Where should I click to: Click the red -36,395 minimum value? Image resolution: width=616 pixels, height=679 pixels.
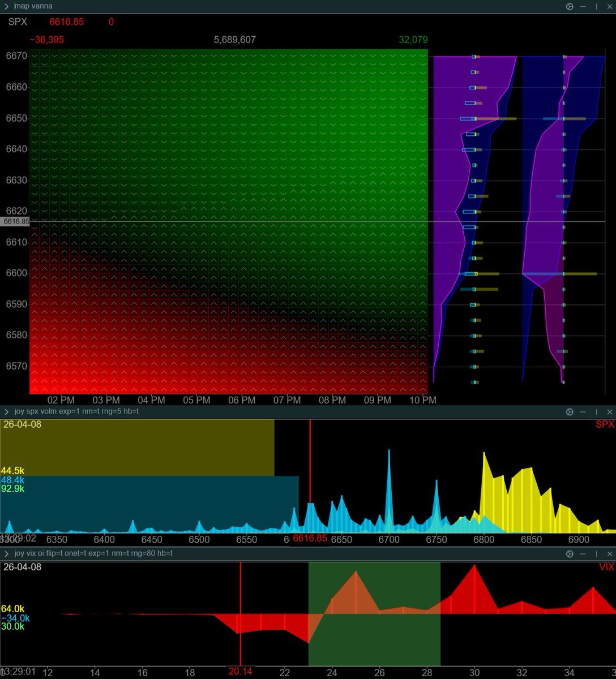point(47,40)
